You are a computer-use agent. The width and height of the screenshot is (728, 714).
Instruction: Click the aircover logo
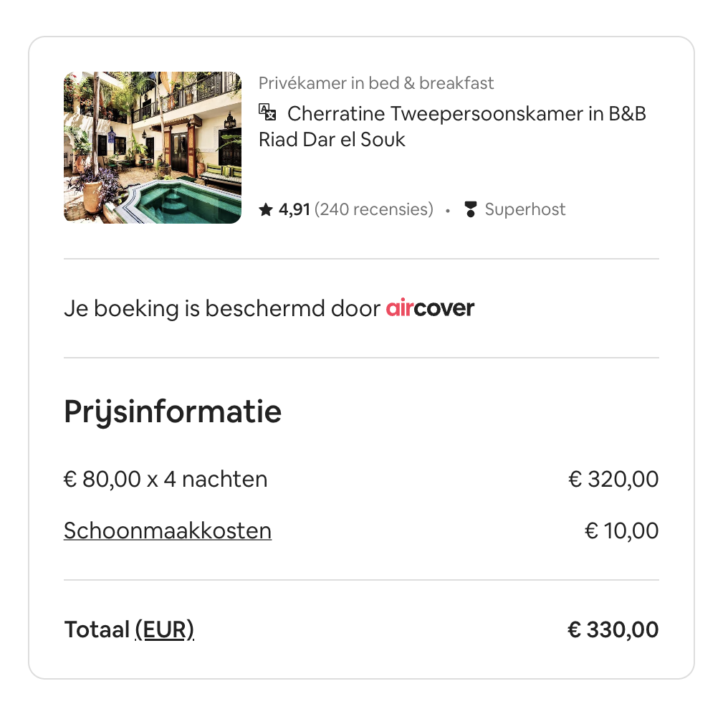click(x=430, y=308)
